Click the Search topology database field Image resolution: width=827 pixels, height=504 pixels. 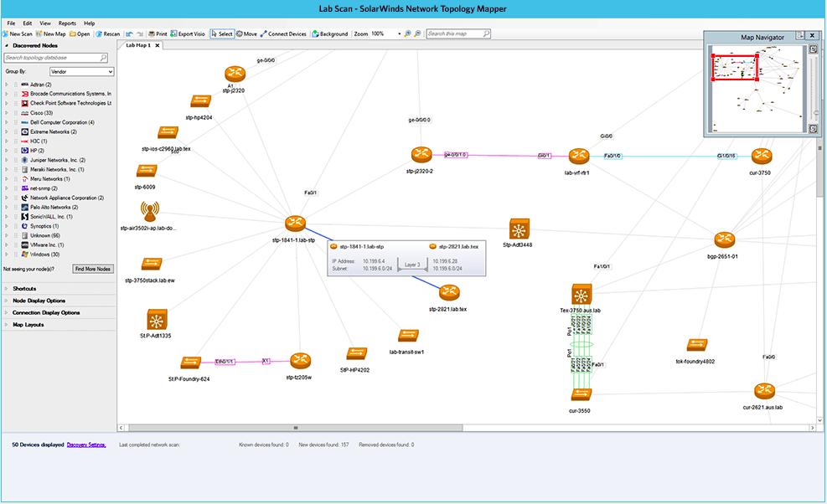point(56,58)
